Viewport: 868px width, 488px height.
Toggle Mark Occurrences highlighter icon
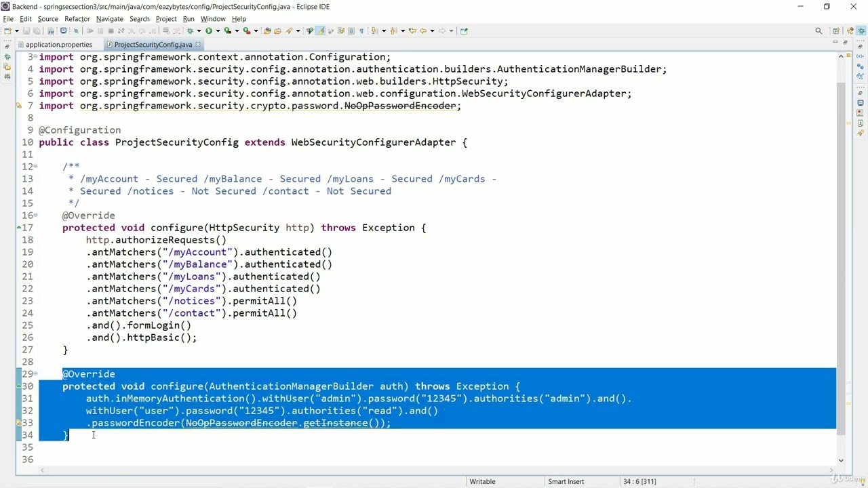click(319, 30)
